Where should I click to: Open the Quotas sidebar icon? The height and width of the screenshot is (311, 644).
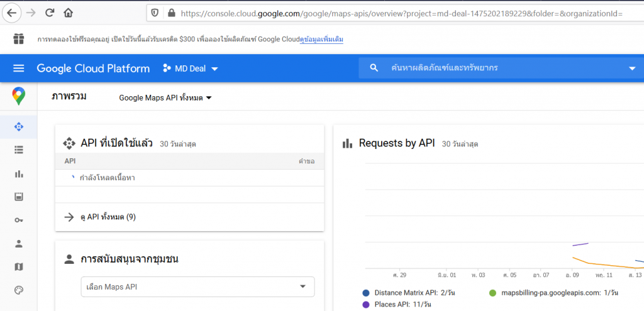18,197
